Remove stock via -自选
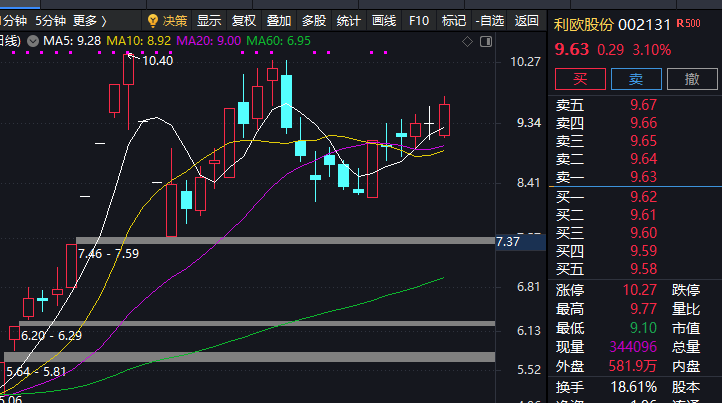Screen dimensions: 722x403 click(x=489, y=21)
